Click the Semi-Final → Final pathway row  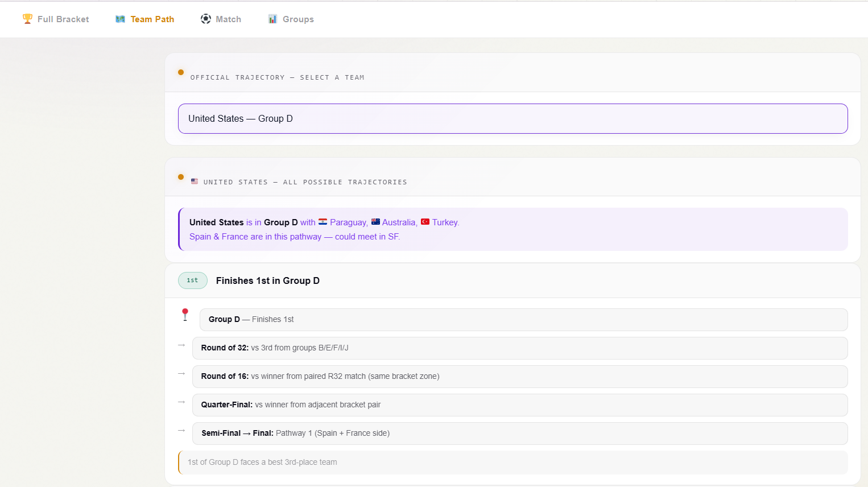[x=519, y=433]
